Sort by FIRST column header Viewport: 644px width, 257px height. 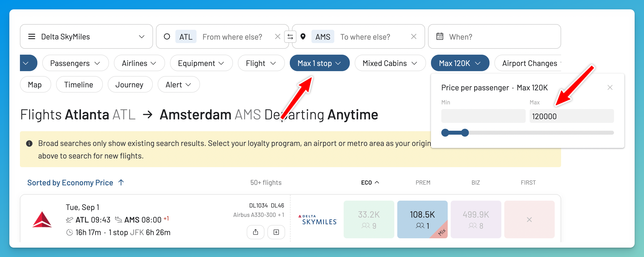[528, 182]
